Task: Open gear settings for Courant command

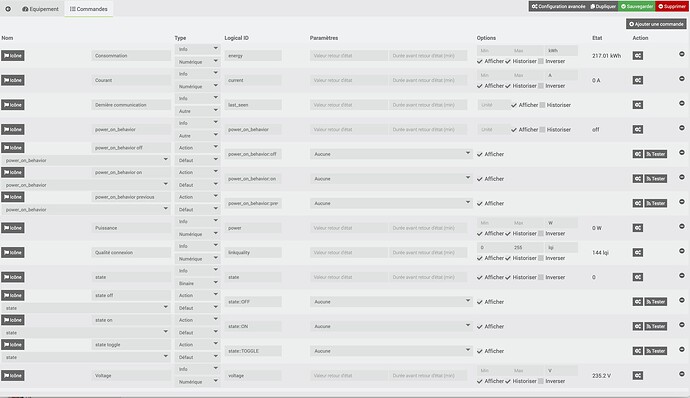Action: point(638,80)
